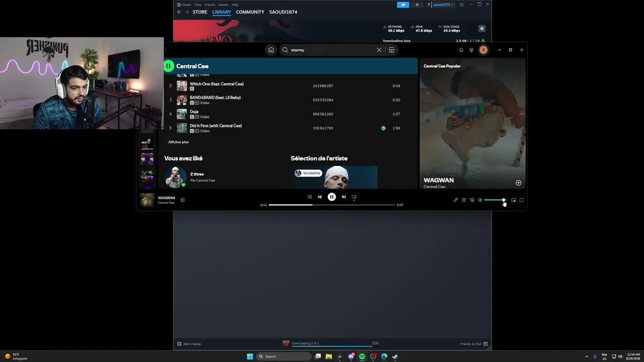Skip to the next track
Image resolution: width=644 pixels, height=362 pixels.
pyautogui.click(x=344, y=197)
